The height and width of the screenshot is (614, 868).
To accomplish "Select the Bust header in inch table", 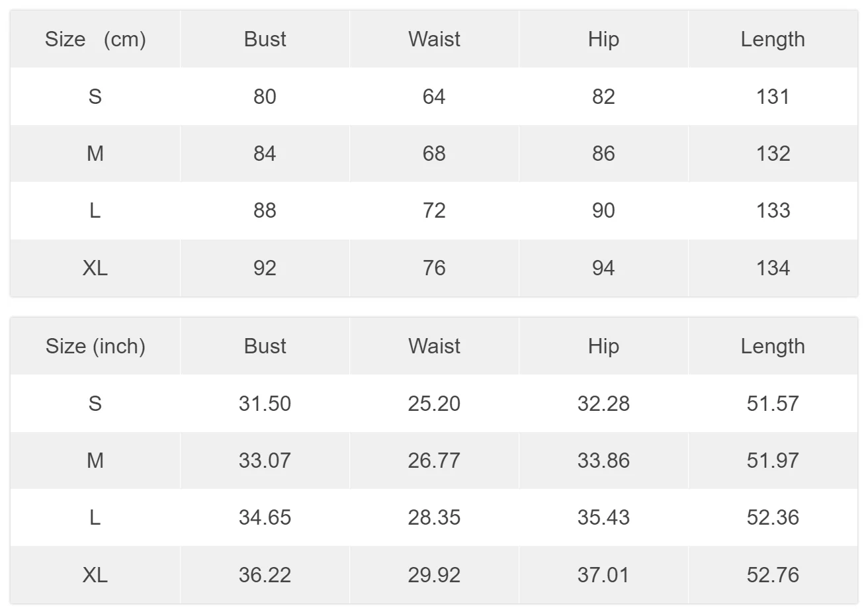I will click(265, 346).
